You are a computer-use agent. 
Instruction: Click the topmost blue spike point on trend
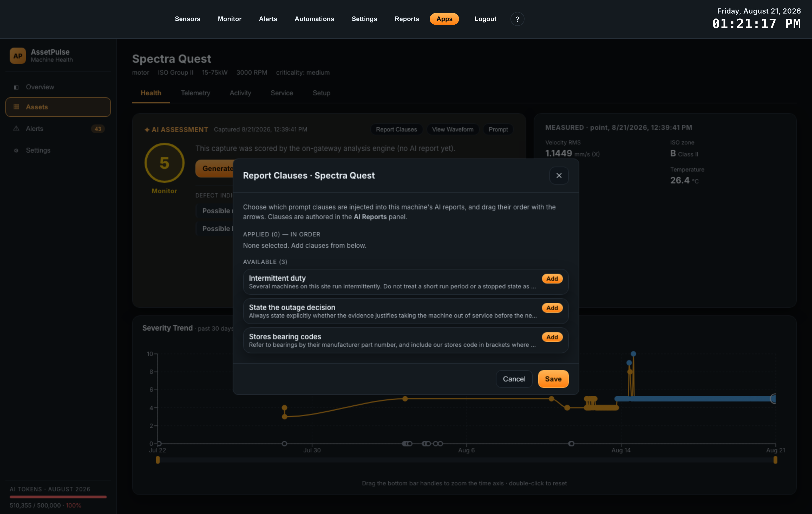(633, 354)
